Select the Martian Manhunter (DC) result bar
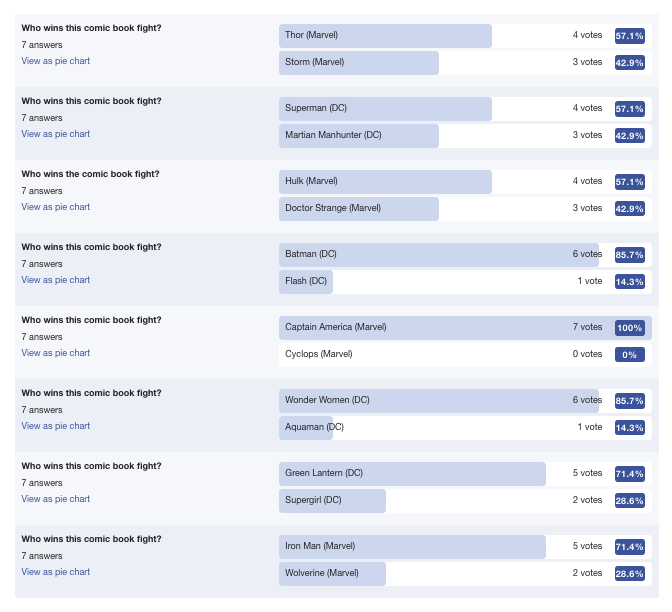The image size is (672, 612). (x=465, y=136)
